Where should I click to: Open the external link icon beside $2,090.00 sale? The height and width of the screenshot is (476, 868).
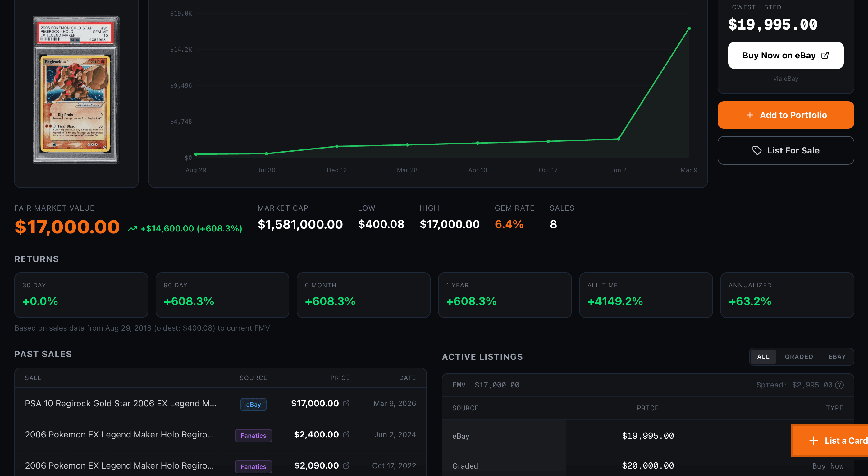click(x=346, y=465)
